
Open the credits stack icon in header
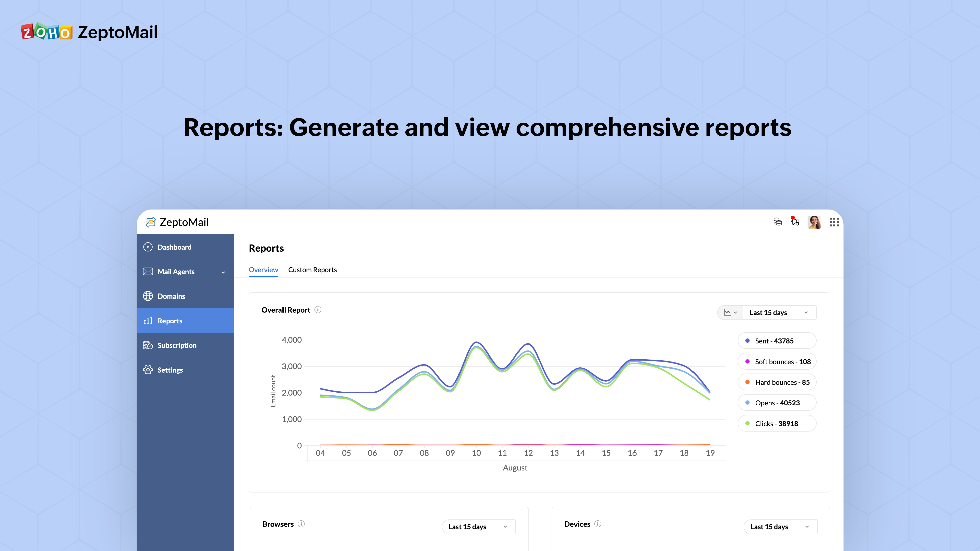[x=777, y=222]
